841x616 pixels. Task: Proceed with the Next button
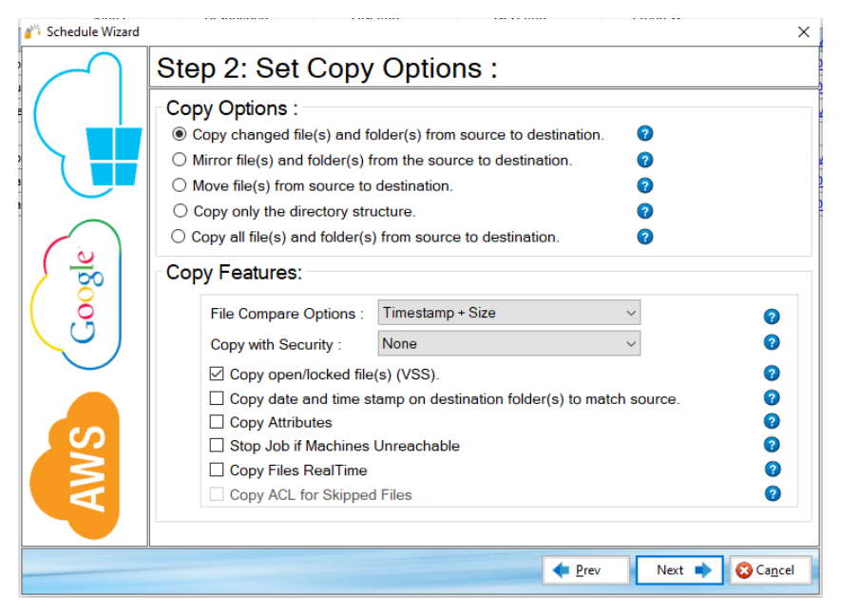pyautogui.click(x=679, y=569)
